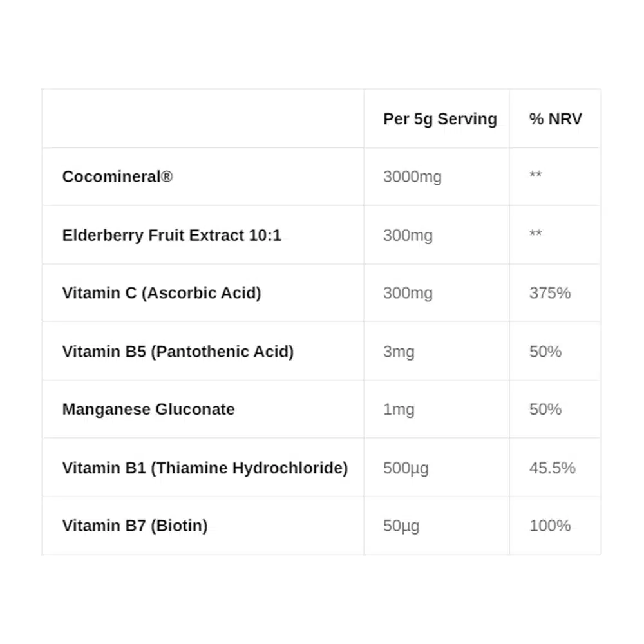644x644 pixels.
Task: Select the 50µg biotin amount
Action: tap(401, 526)
